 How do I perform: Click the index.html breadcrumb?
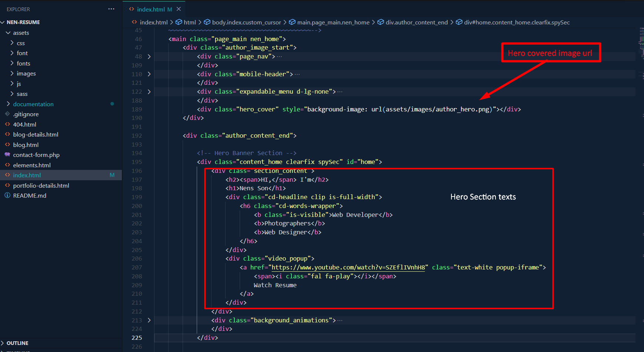click(x=154, y=22)
